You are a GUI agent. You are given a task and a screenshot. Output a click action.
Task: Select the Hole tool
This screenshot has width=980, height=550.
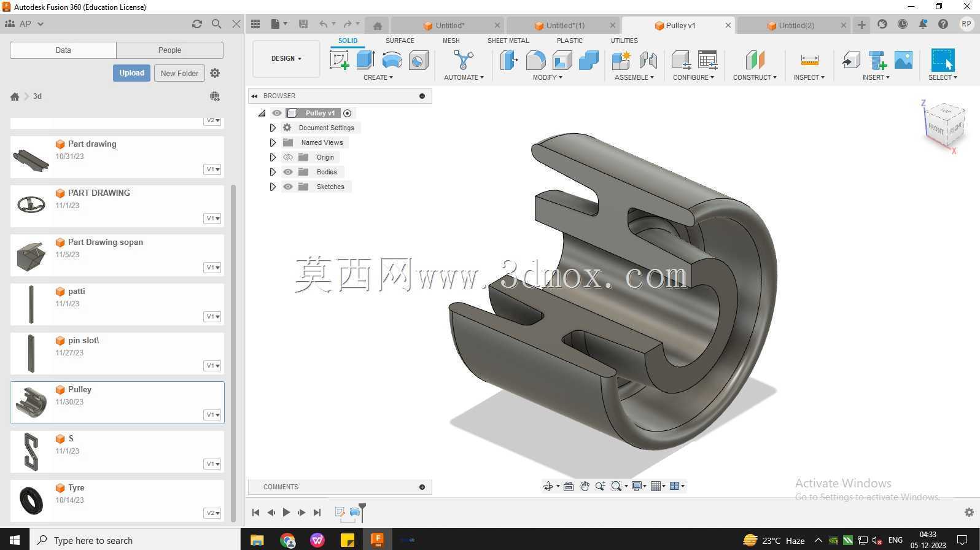click(x=418, y=60)
